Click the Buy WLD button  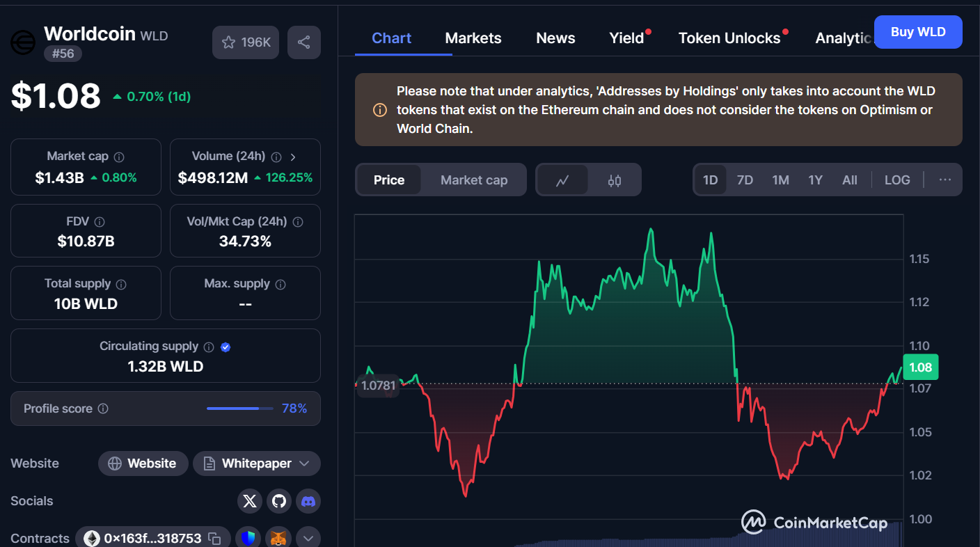(918, 32)
